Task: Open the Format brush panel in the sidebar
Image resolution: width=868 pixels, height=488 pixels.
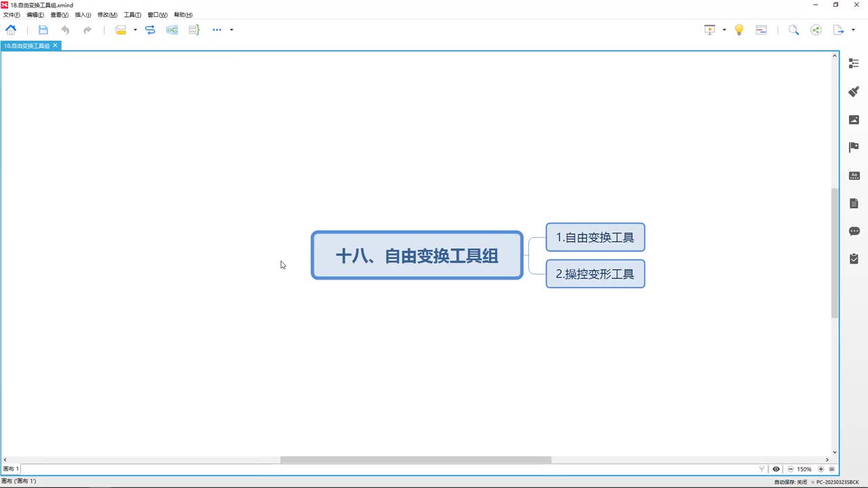Action: click(x=854, y=91)
